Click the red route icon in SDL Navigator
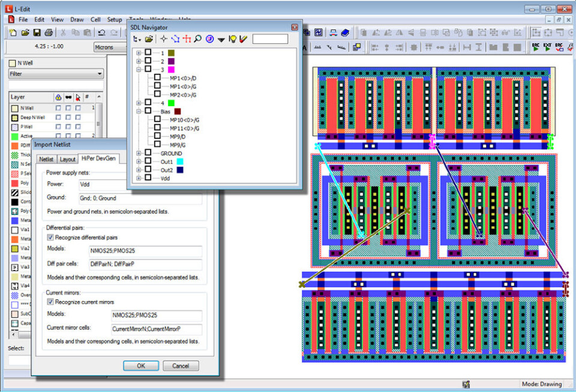This screenshot has width=576, height=392. [x=187, y=39]
